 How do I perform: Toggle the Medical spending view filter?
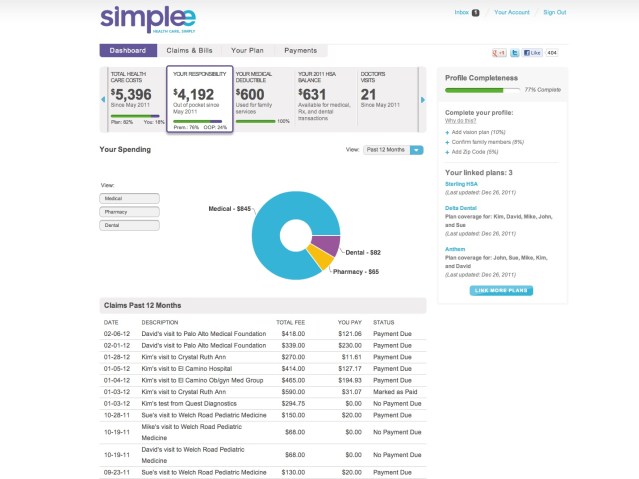tap(129, 199)
